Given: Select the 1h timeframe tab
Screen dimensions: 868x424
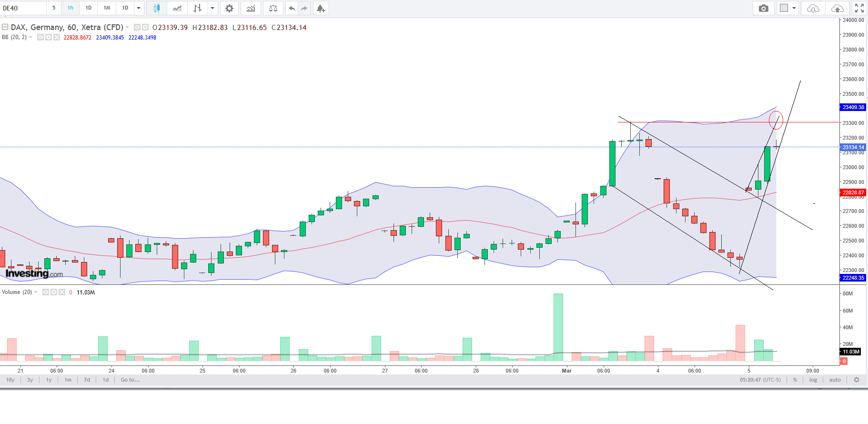Looking at the screenshot, I should (70, 8).
